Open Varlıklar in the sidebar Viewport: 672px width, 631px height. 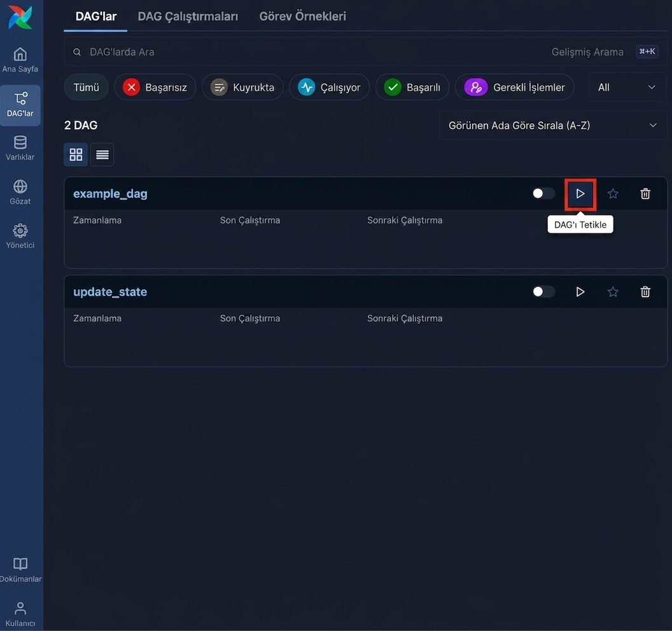click(x=20, y=148)
